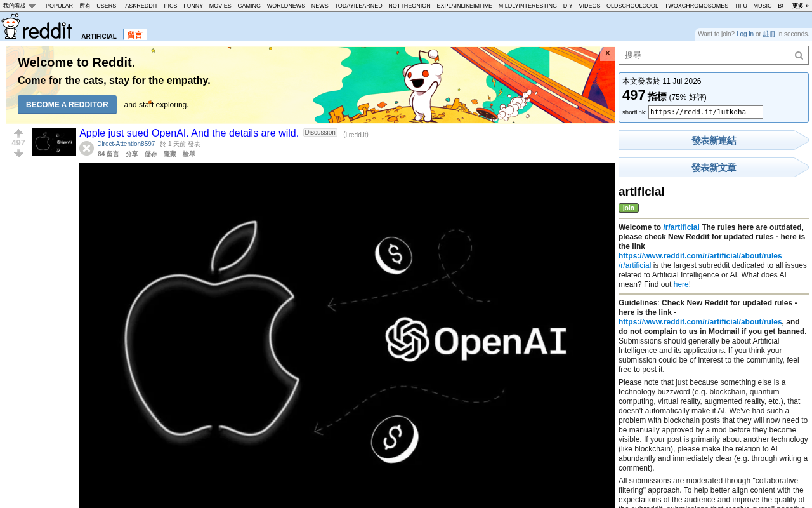Open TWOXCHROMOSOMES subreddit link
Viewport: 812px width, 508px height.
(697, 6)
